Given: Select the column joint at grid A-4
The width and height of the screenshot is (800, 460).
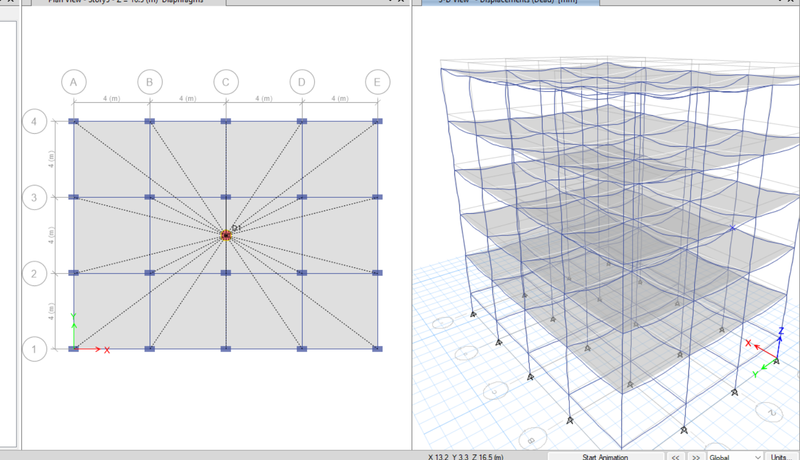Looking at the screenshot, I should [x=74, y=121].
